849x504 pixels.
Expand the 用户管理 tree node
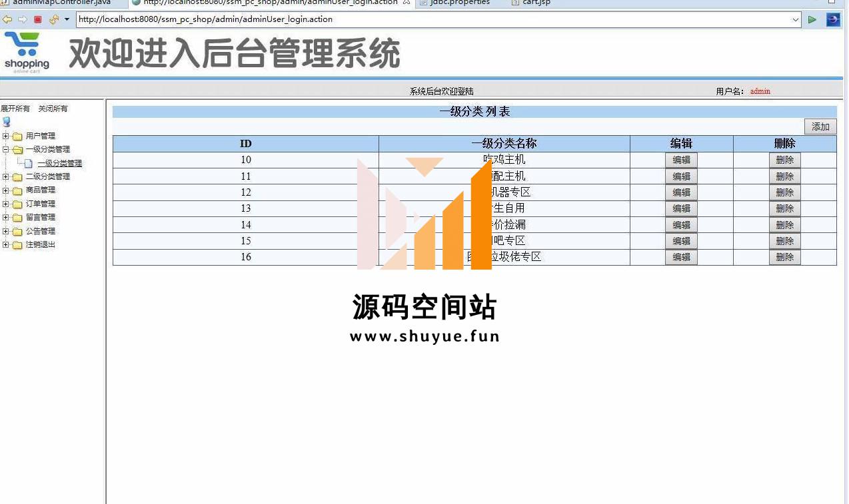point(6,136)
